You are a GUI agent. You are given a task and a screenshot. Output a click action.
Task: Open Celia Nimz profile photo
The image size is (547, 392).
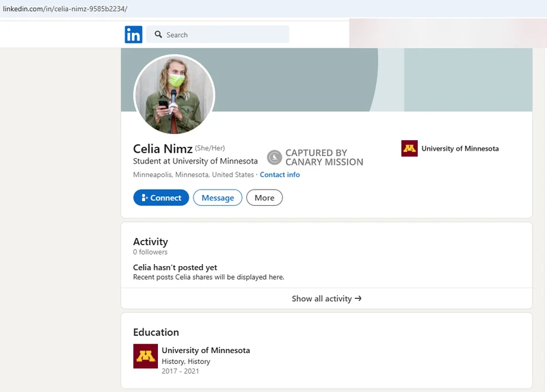[x=174, y=94]
